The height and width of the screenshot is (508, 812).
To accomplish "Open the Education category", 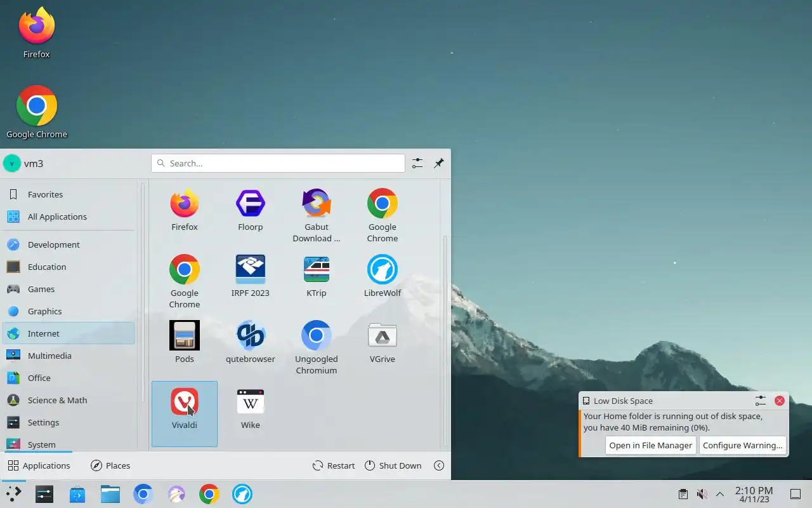I will click(x=69, y=267).
